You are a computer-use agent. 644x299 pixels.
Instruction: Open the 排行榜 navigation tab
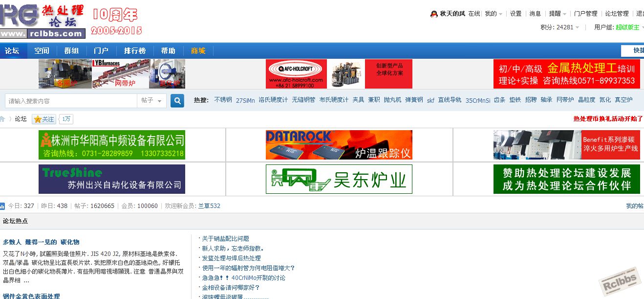pyautogui.click(x=134, y=50)
